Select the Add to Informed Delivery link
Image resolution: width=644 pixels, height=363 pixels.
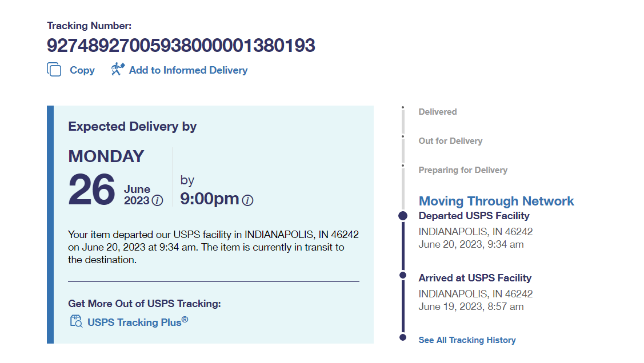[x=188, y=70]
